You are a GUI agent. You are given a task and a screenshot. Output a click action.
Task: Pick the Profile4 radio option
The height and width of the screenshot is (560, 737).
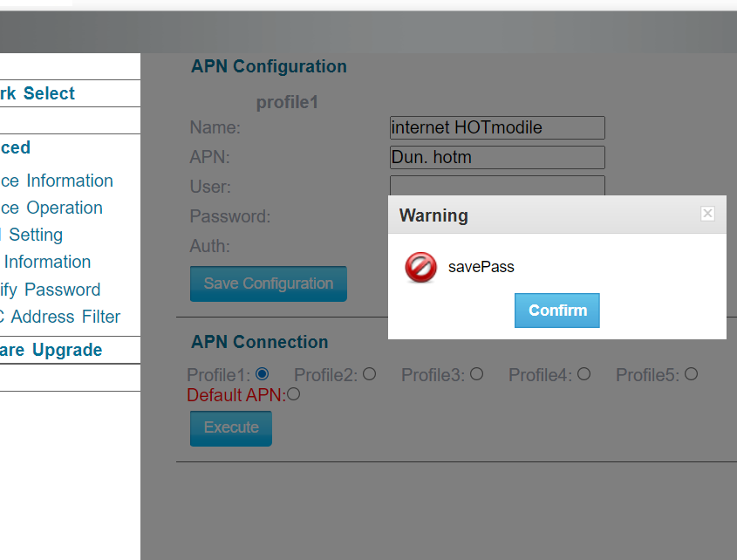pos(583,374)
